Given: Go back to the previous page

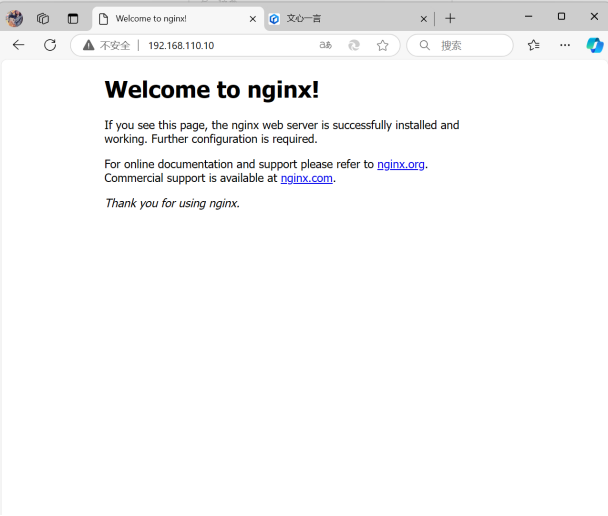Looking at the screenshot, I should (x=18, y=45).
